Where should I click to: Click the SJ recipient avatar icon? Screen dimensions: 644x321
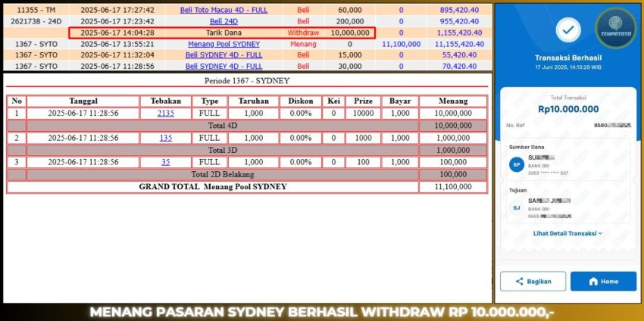click(x=517, y=208)
